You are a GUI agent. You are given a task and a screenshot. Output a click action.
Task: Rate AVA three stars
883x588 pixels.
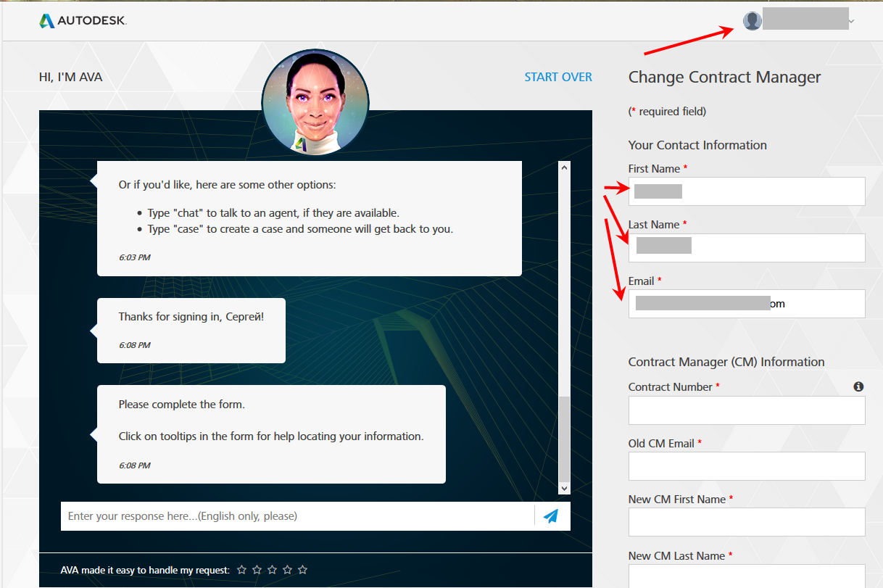(273, 570)
